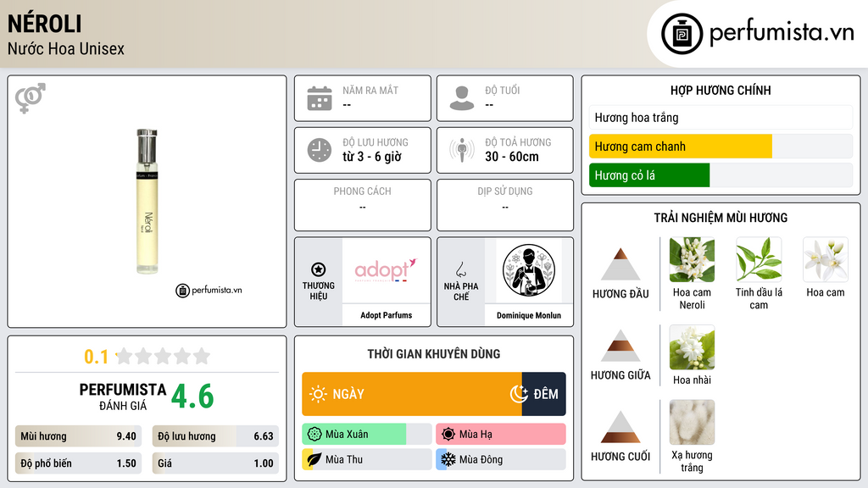The image size is (868, 488).
Task: Click the middle-note pyramid icon Hương Giữa
Action: 620,346
